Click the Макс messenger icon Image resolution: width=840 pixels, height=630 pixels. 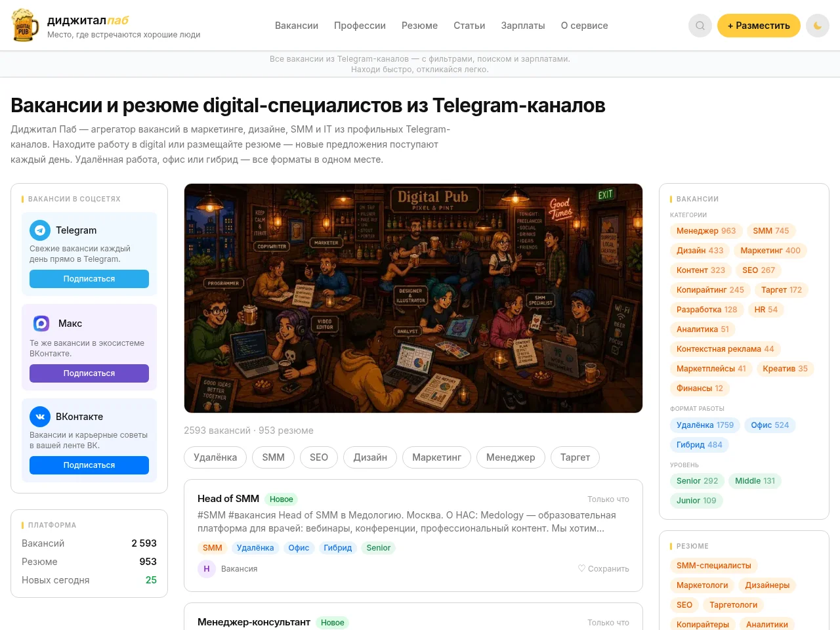(x=41, y=324)
